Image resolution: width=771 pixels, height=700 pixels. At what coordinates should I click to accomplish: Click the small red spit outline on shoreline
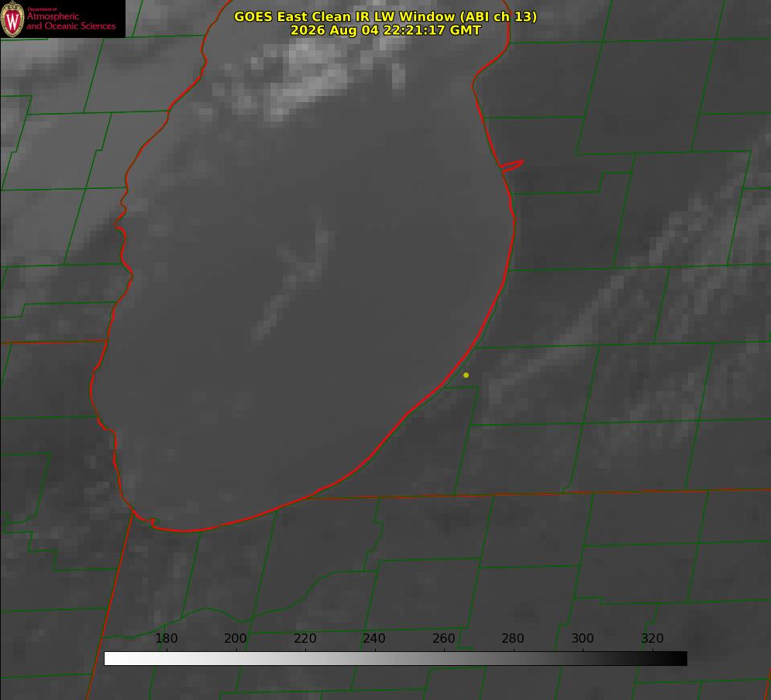[511, 165]
